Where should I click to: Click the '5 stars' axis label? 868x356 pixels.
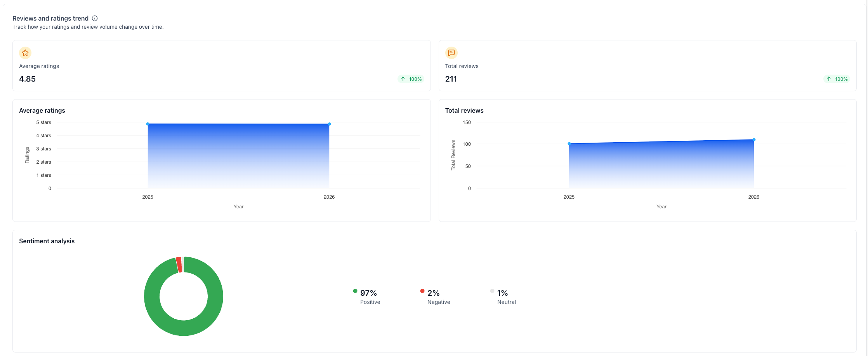(44, 122)
